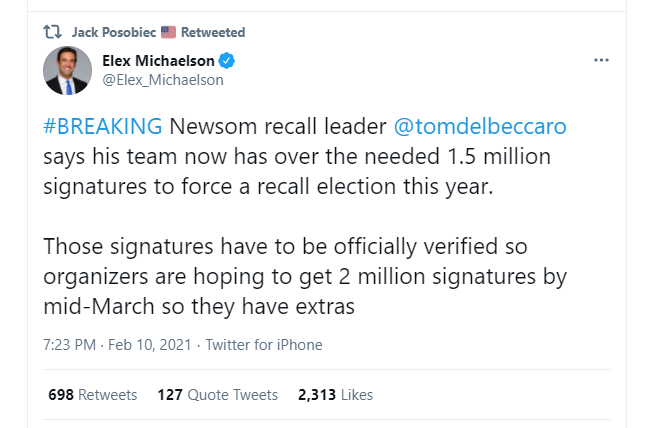Click the Twitter for iPhone source link

[x=264, y=344]
